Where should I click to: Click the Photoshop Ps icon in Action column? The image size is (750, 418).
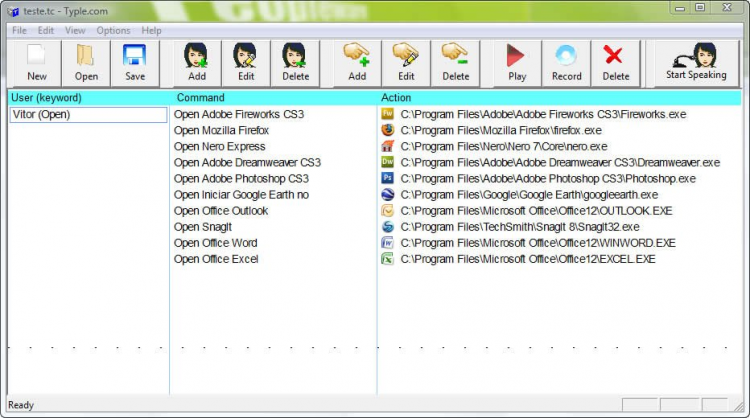(387, 178)
